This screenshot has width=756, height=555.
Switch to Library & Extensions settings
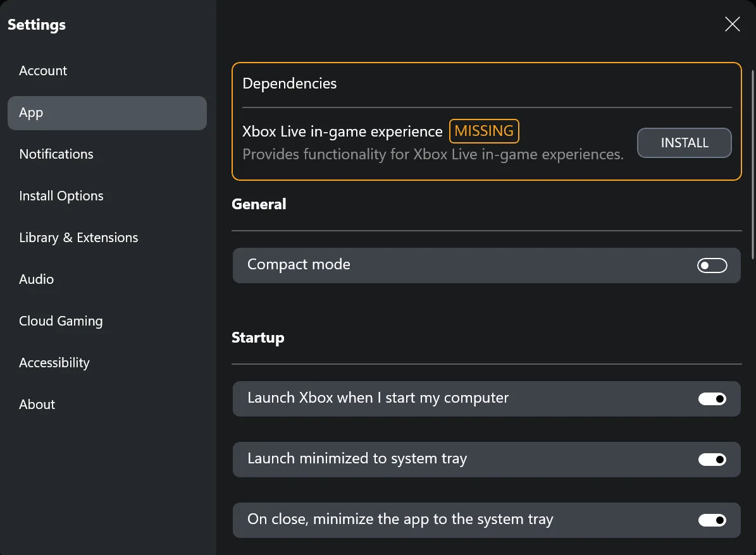point(78,238)
